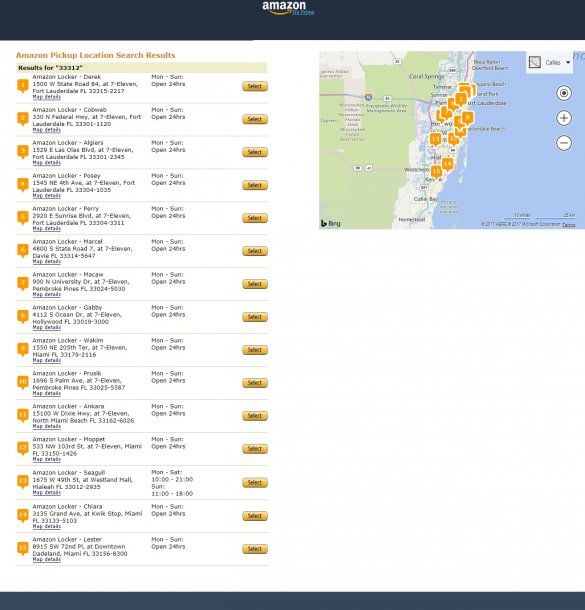Select Amazon Locker Moppet
585x610 pixels.
tap(255, 449)
